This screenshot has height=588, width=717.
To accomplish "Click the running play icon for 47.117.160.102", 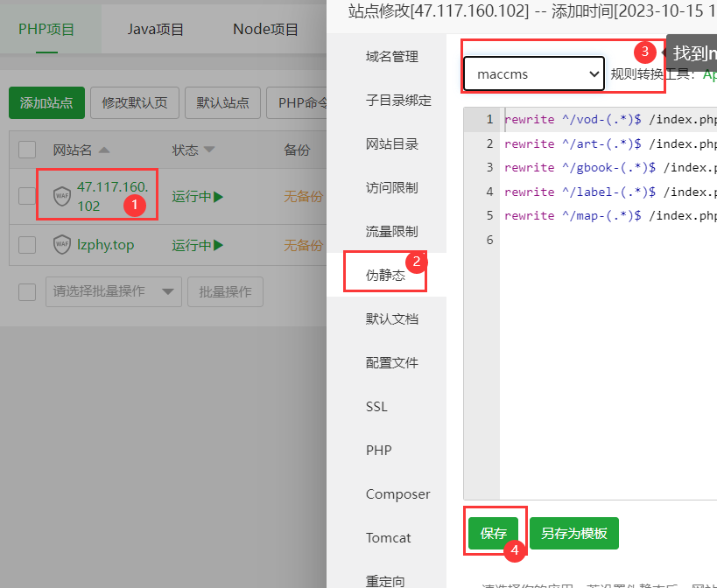I will coord(219,197).
